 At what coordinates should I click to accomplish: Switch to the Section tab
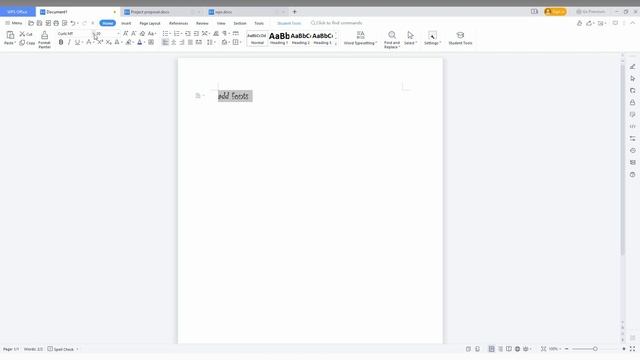[240, 23]
